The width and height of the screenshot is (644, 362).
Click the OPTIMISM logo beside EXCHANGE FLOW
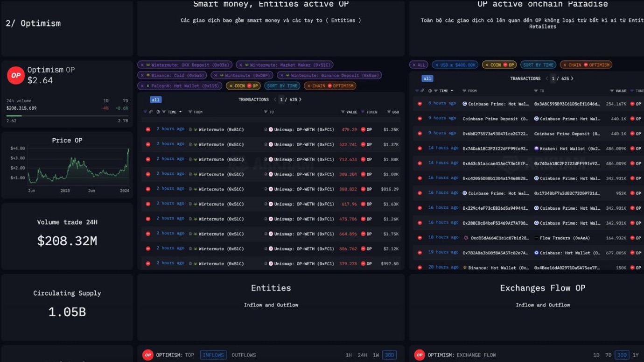pyautogui.click(x=420, y=355)
